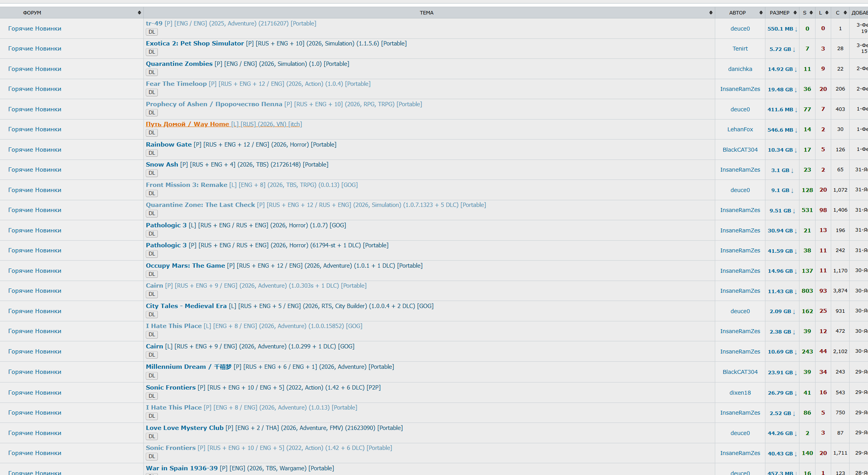Image resolution: width=868 pixels, height=475 pixels.
Task: Open Путь Домой / Way Home topic
Action: coord(187,124)
